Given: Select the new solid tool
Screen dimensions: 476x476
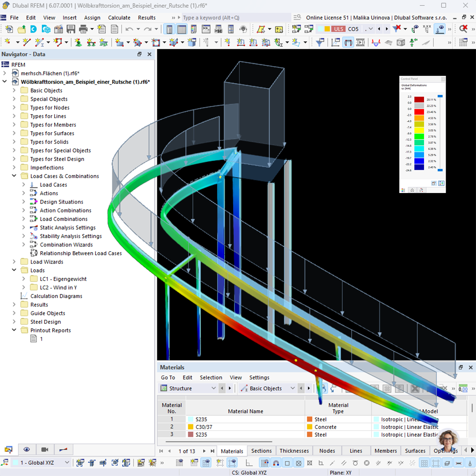Looking at the screenshot, I should point(174,42).
